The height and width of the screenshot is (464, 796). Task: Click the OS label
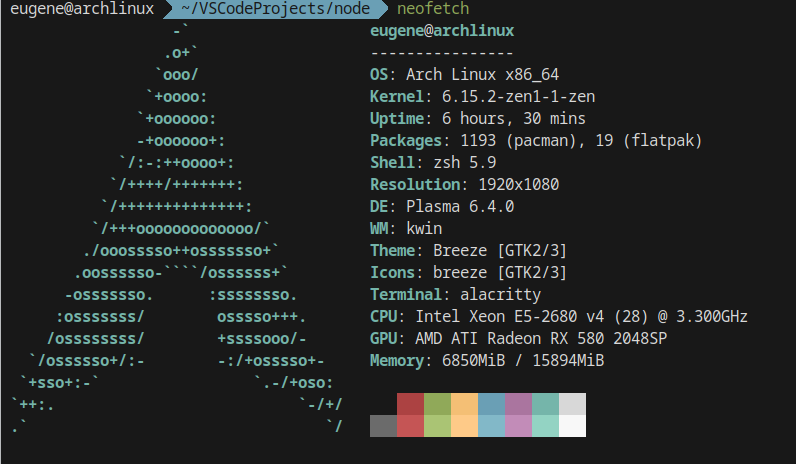tap(379, 75)
